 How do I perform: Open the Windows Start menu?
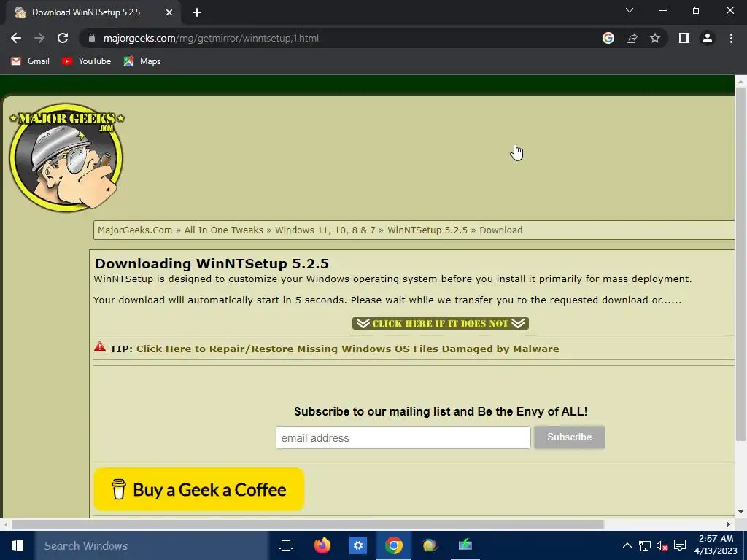(x=18, y=545)
